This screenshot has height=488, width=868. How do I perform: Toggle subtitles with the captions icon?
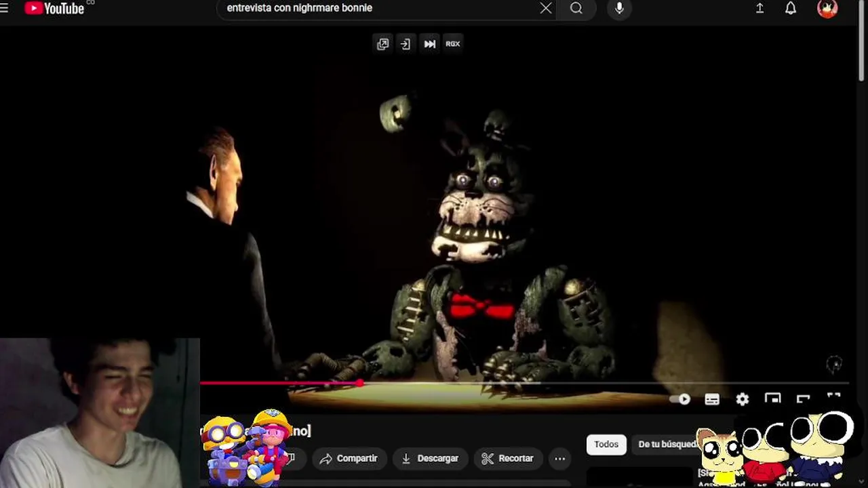[712, 399]
